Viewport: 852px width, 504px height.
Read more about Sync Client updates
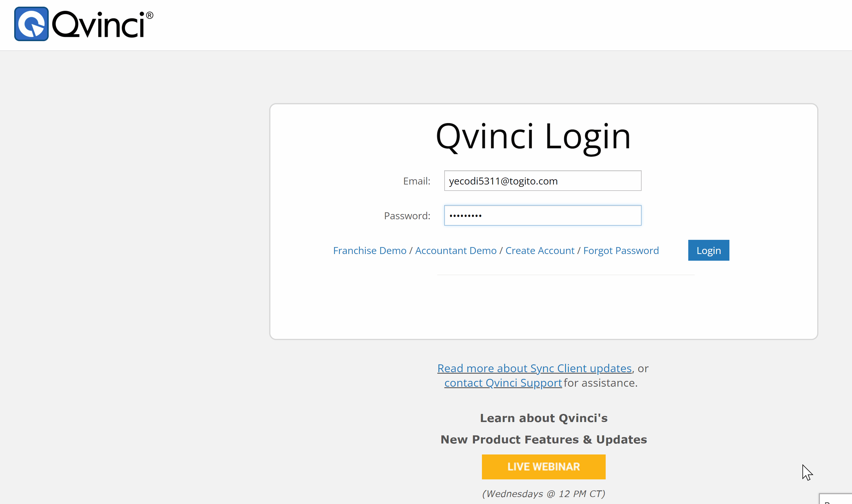pyautogui.click(x=534, y=368)
